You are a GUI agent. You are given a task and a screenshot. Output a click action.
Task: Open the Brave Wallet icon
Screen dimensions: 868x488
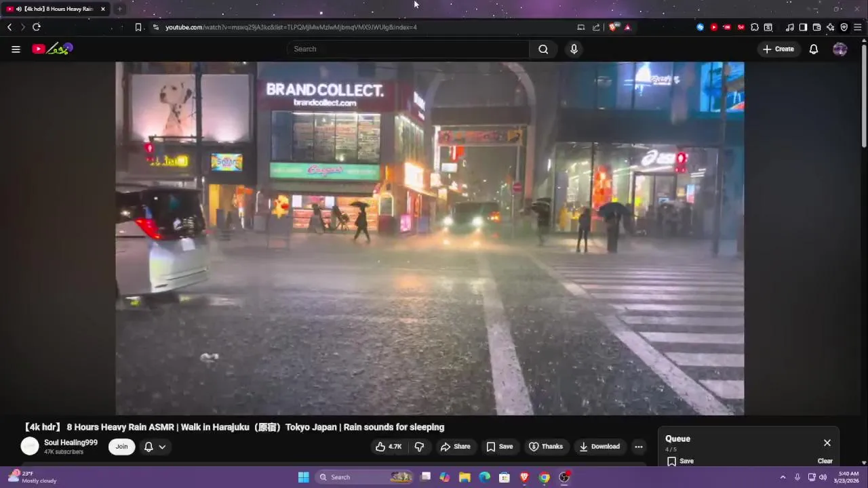(x=816, y=27)
